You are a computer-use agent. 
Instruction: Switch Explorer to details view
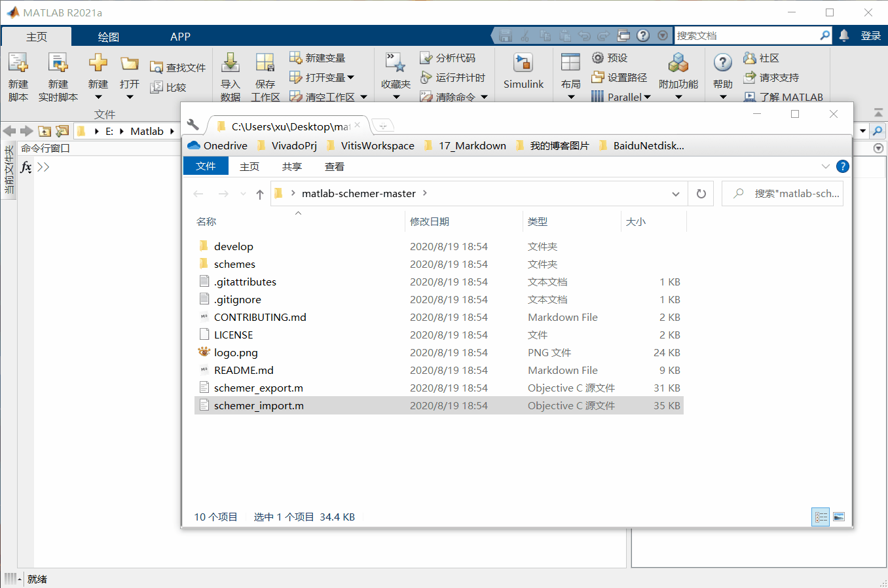click(820, 517)
